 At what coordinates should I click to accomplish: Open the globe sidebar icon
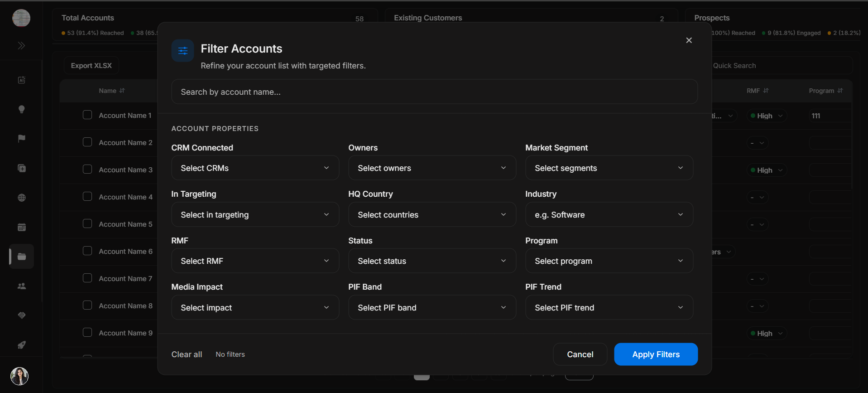coord(21,198)
